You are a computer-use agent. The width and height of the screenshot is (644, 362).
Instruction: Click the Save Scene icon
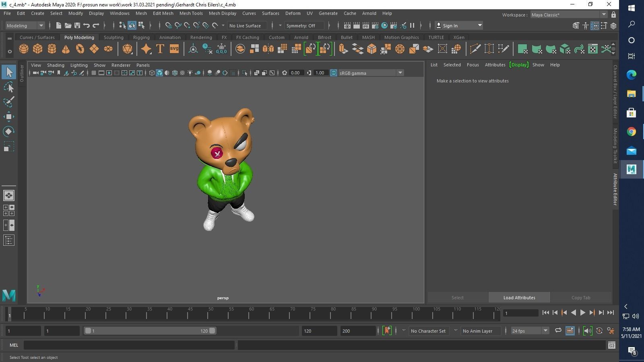pyautogui.click(x=77, y=25)
